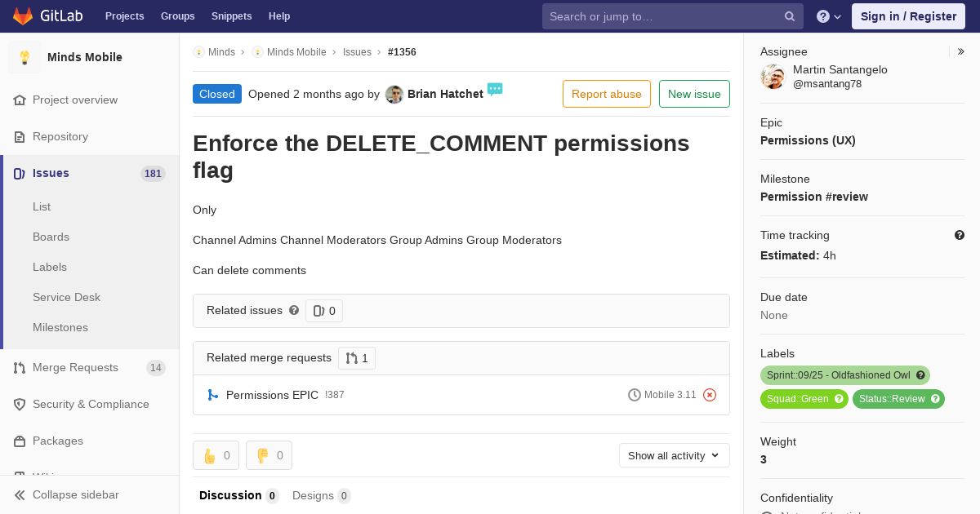Collapse the right sidebar with double chevron

click(x=961, y=51)
